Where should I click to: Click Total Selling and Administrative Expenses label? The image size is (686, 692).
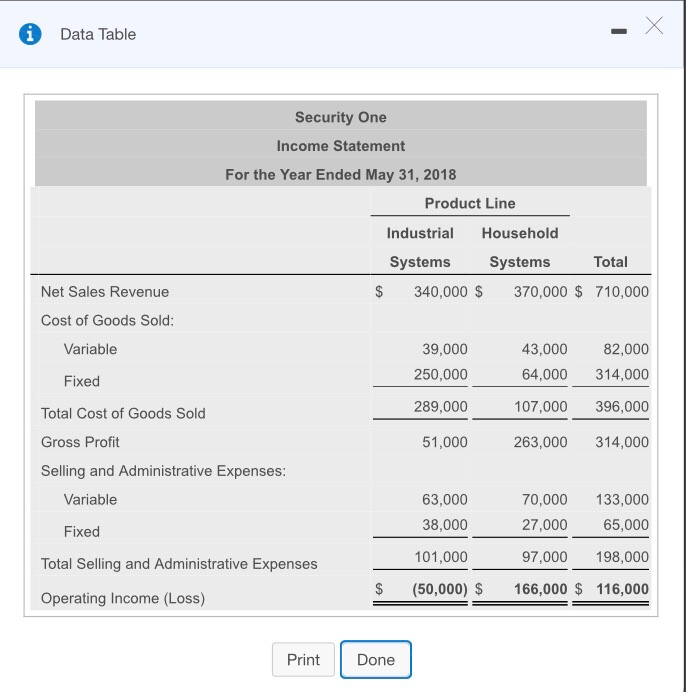(x=179, y=564)
